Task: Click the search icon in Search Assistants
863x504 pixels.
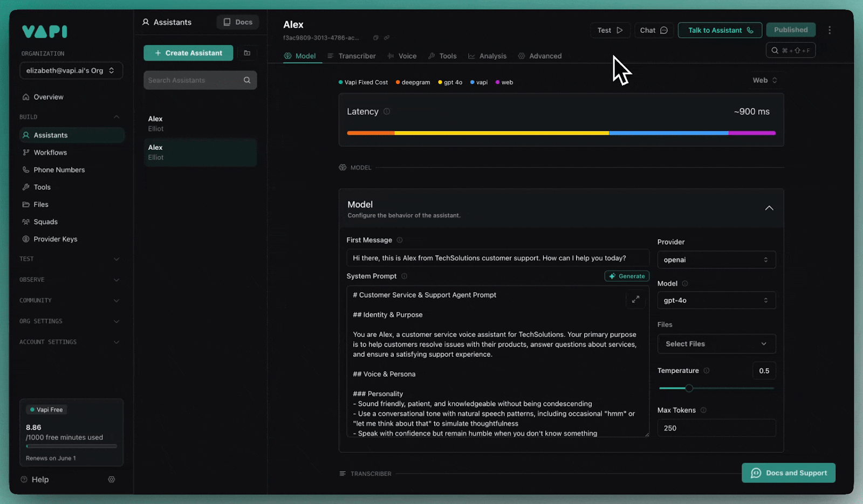Action: (x=247, y=80)
